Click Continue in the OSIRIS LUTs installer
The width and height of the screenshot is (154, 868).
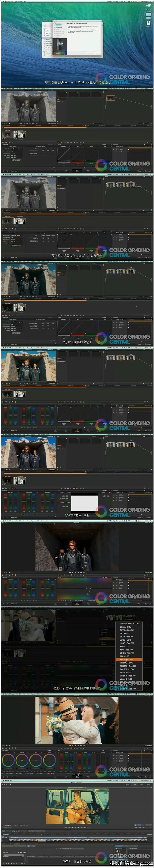pos(96,53)
